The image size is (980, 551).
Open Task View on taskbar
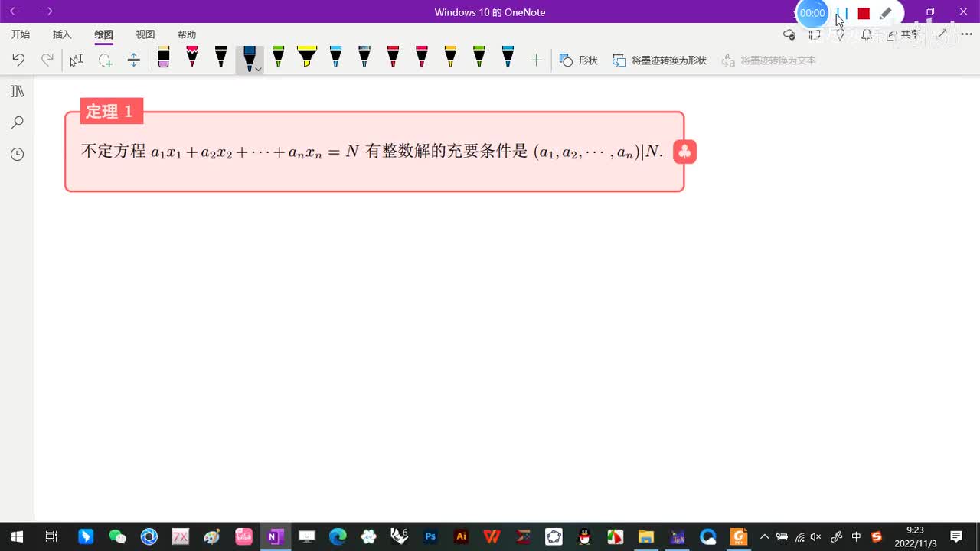(x=51, y=536)
